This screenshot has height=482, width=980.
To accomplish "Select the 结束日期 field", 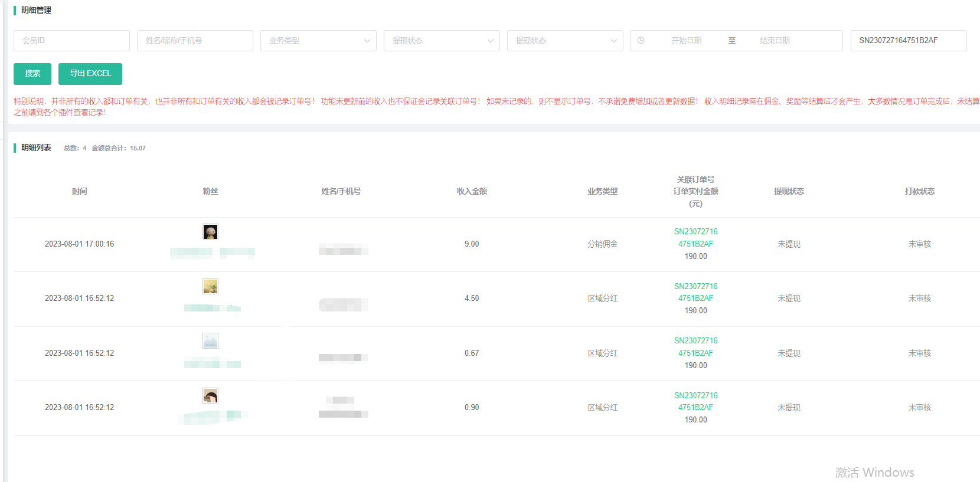I will [x=775, y=41].
